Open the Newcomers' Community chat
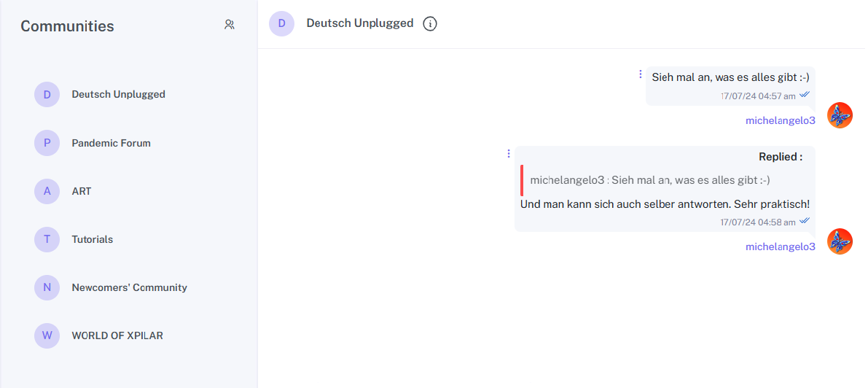 [x=129, y=287]
